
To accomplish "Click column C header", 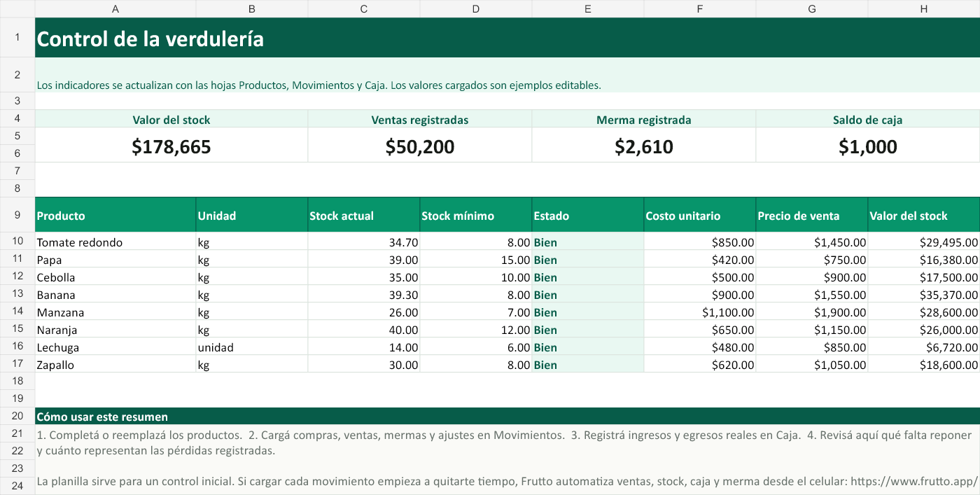I will tap(364, 9).
